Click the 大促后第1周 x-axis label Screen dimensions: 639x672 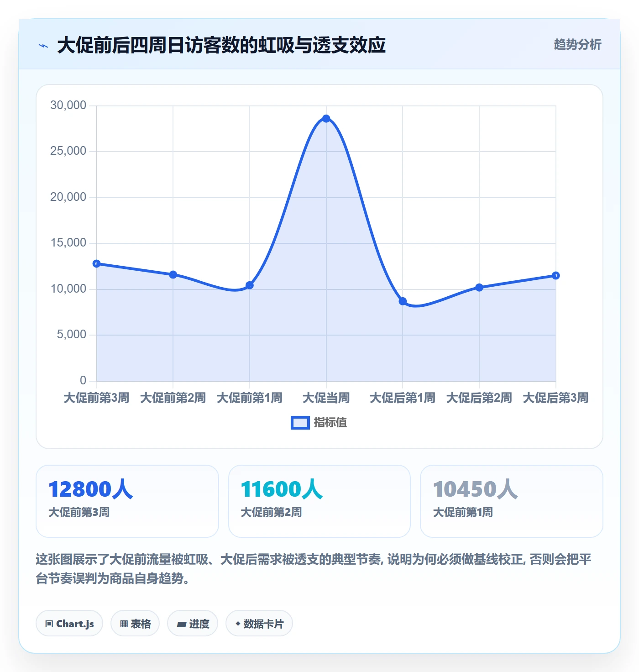[x=403, y=398]
